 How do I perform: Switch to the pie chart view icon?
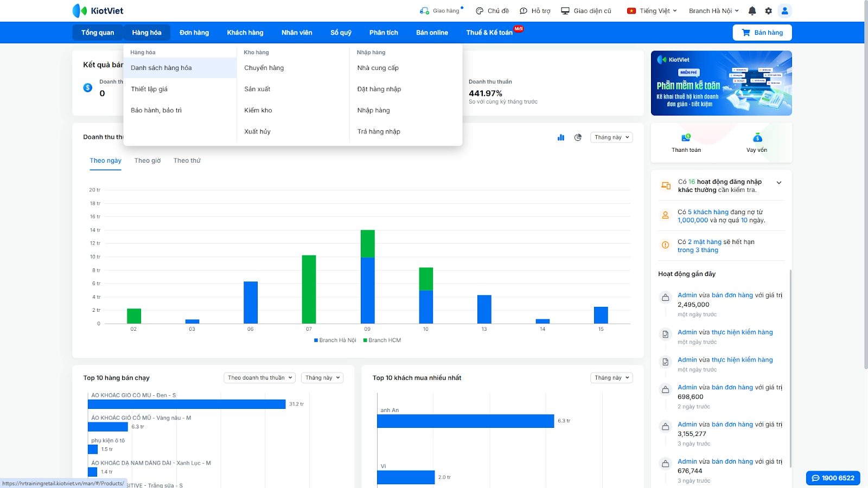coord(578,138)
